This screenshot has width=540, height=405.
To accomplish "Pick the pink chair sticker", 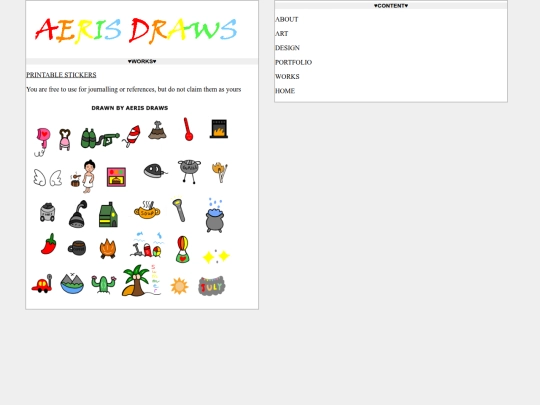I will click(65, 139).
